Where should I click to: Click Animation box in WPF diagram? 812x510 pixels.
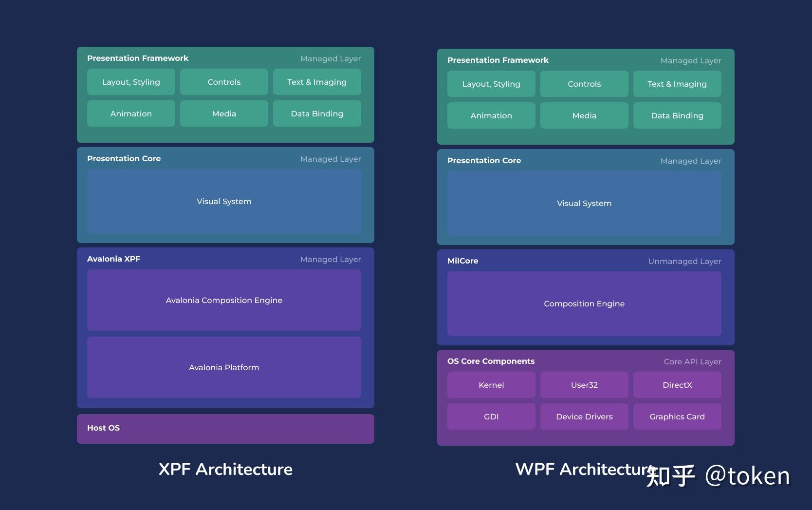click(x=491, y=115)
